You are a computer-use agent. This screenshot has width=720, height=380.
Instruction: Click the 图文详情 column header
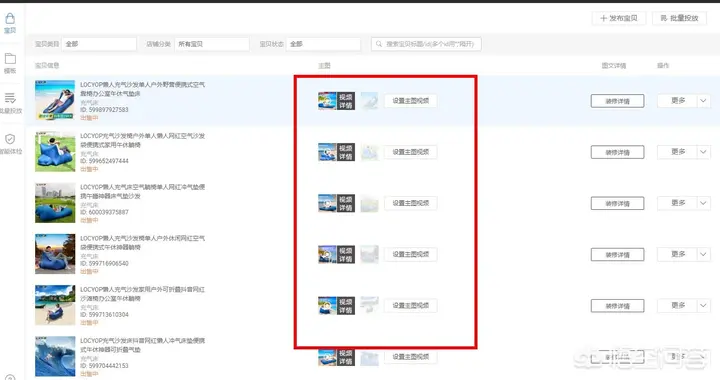pyautogui.click(x=614, y=66)
